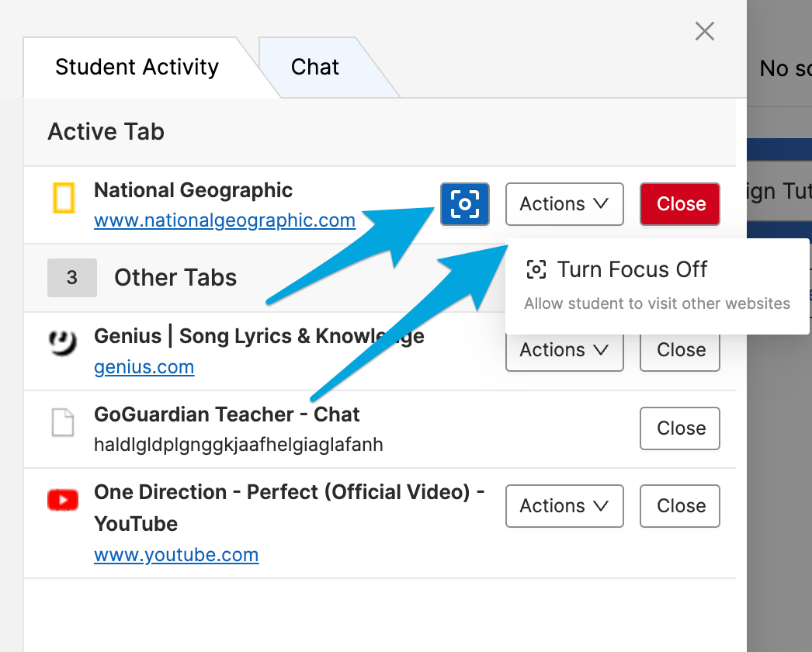
Task: Select Turn Focus Off menu option
Action: click(x=657, y=286)
